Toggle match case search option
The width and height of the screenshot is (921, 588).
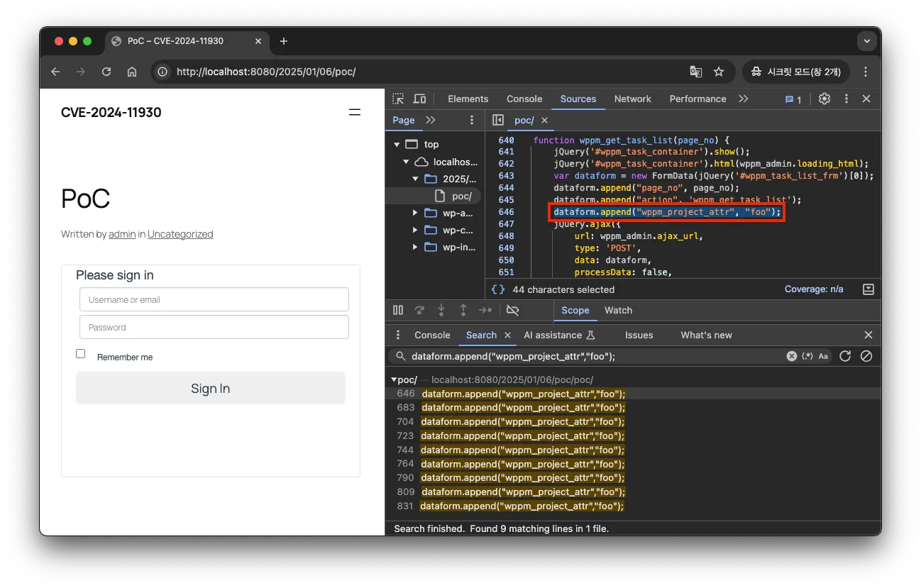tap(823, 356)
